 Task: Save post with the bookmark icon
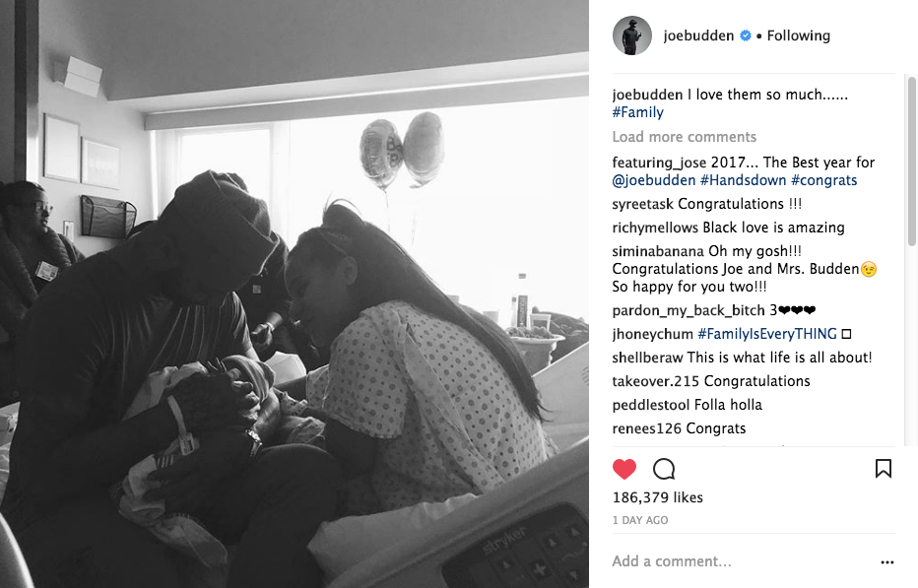[x=883, y=469]
